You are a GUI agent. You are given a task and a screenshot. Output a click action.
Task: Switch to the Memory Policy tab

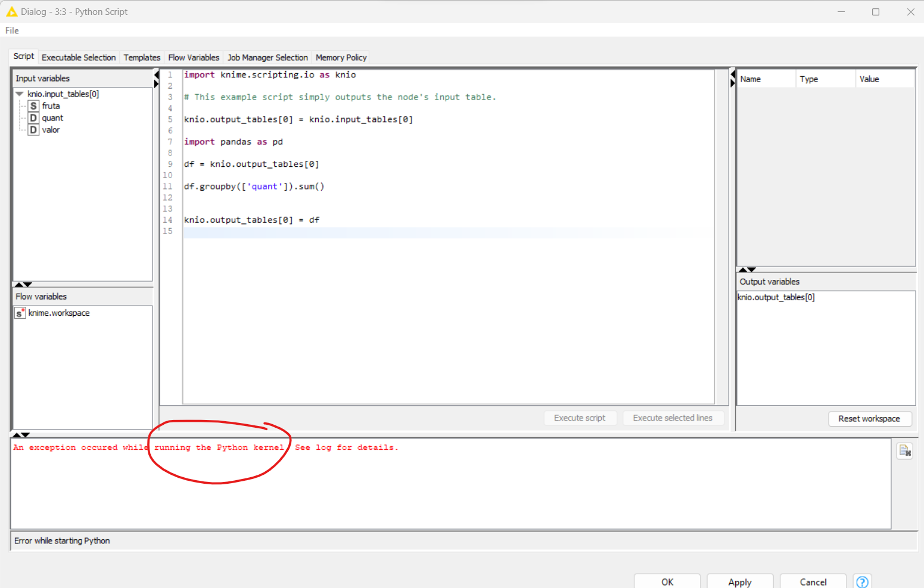coord(341,57)
